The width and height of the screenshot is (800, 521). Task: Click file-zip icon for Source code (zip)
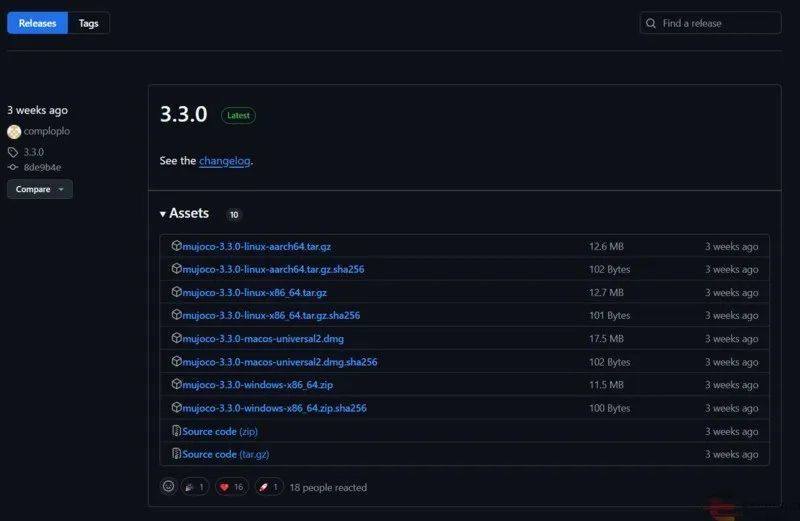pyautogui.click(x=177, y=431)
